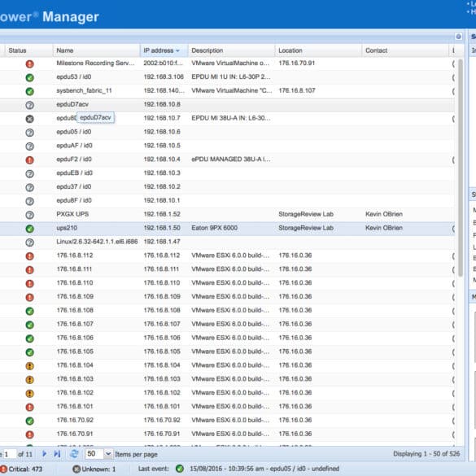The image size is (476, 476).
Task: Click the question mark status icon for epdu05 / id0
Action: pos(30,133)
